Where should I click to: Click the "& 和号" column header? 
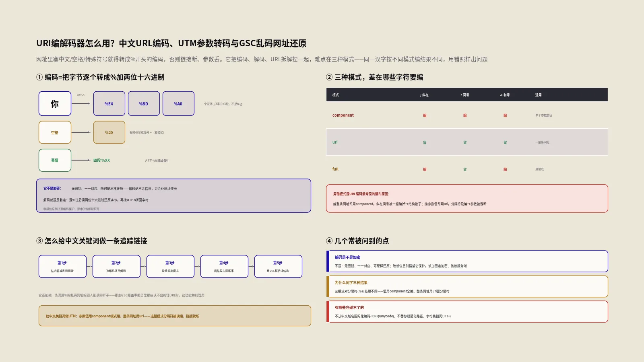[x=505, y=95]
